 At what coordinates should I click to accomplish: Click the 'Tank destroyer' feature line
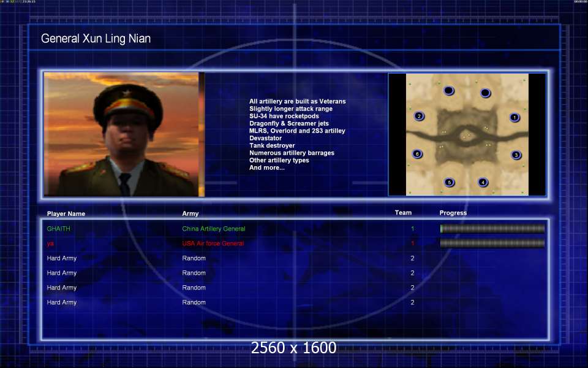pos(272,145)
